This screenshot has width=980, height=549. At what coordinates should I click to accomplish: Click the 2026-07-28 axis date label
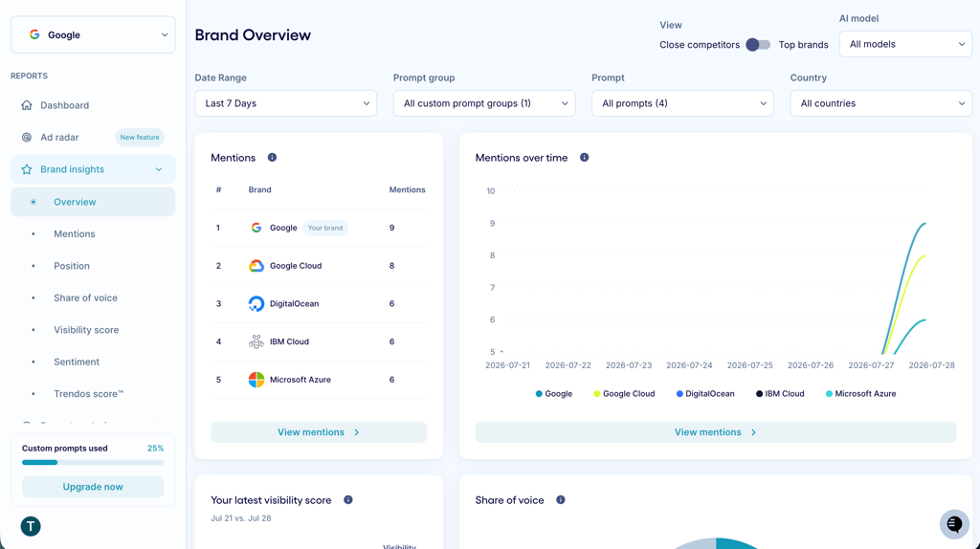[931, 365]
